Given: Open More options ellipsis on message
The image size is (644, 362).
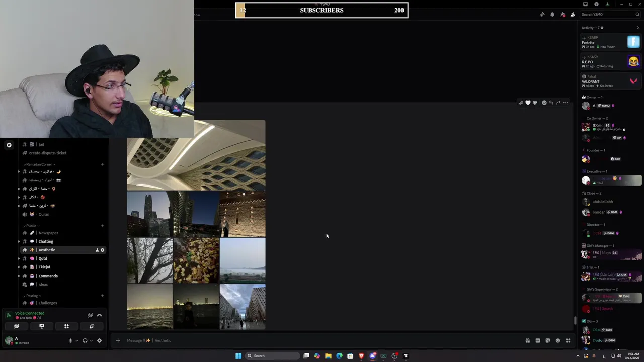Looking at the screenshot, I should 565,103.
